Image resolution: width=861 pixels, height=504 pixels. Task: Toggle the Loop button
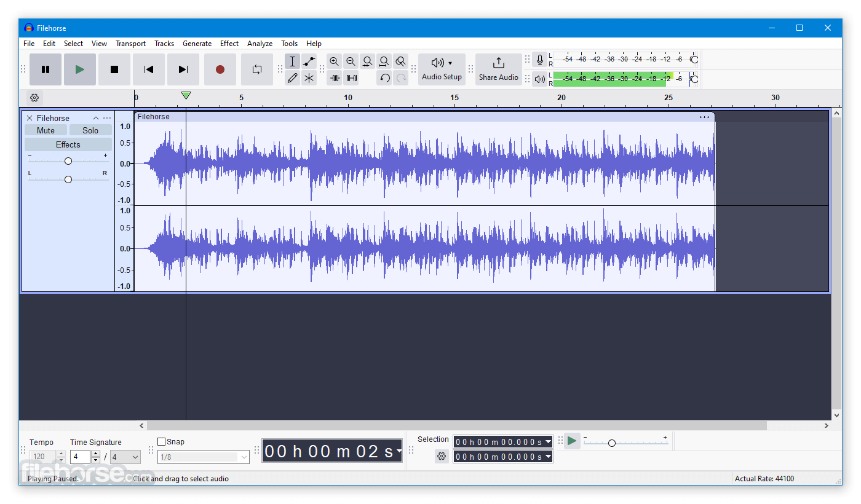[x=257, y=69]
